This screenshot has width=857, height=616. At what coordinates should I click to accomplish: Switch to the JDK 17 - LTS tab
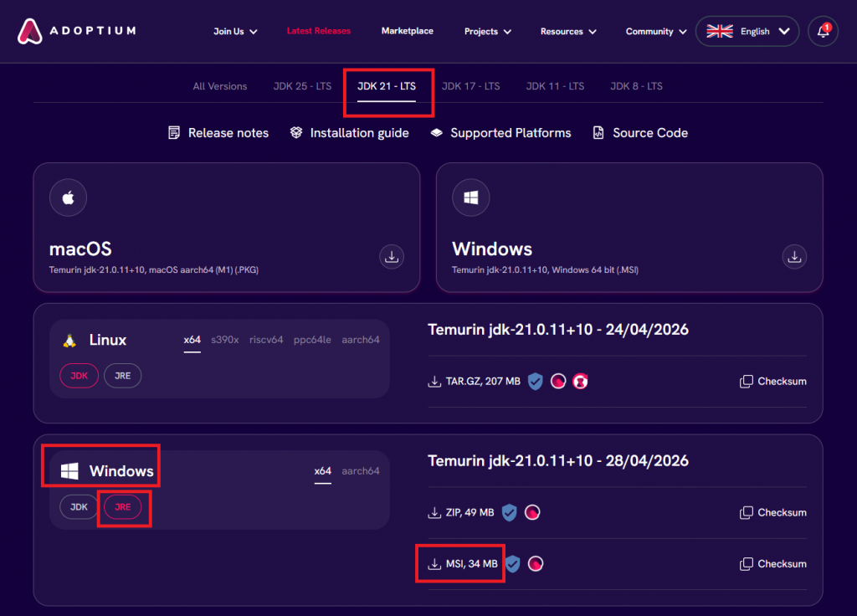click(x=470, y=86)
